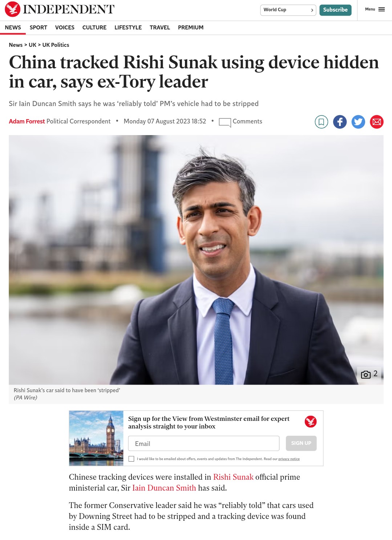Share article via the red email icon
This screenshot has height=540, width=392.
point(377,122)
